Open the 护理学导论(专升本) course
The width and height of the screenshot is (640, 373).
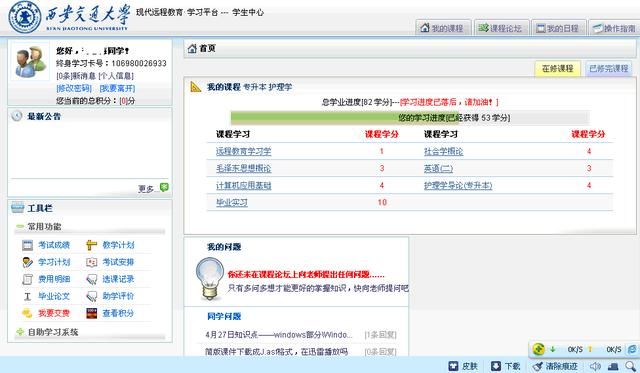(458, 185)
